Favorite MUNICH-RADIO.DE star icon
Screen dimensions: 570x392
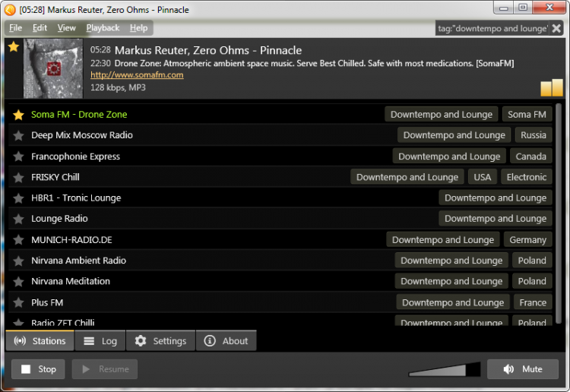[x=18, y=240]
